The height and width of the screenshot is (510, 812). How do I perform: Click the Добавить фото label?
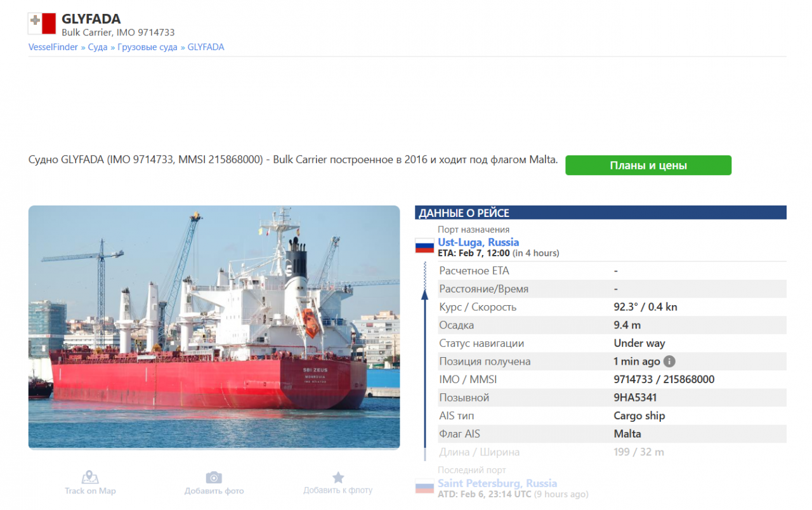click(x=214, y=491)
